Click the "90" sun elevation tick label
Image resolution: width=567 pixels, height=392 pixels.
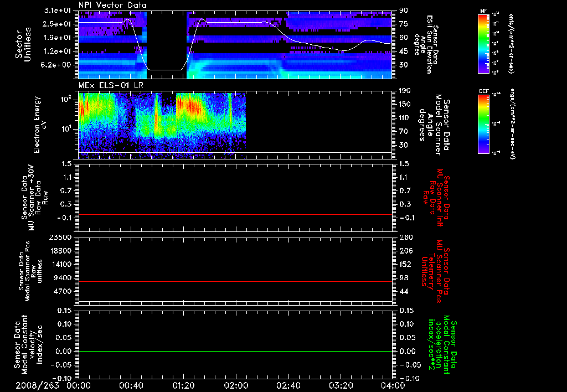click(x=403, y=11)
